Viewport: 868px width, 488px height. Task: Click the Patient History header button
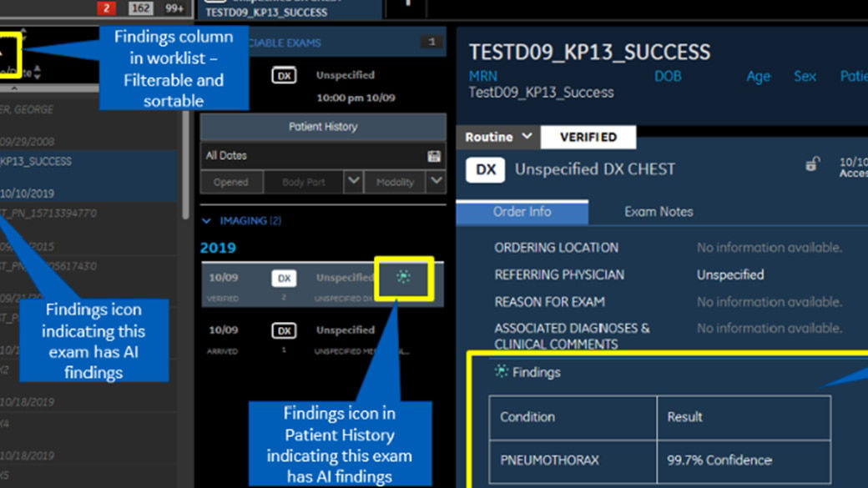click(x=323, y=127)
